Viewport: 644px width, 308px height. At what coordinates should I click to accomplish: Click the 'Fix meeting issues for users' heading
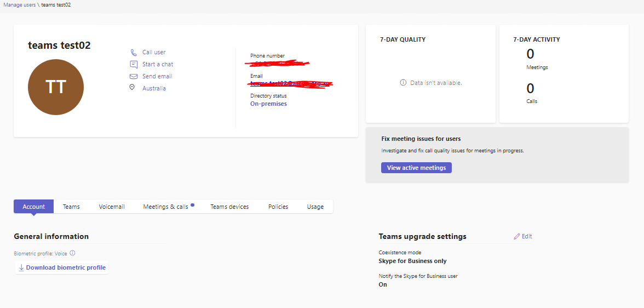point(421,139)
